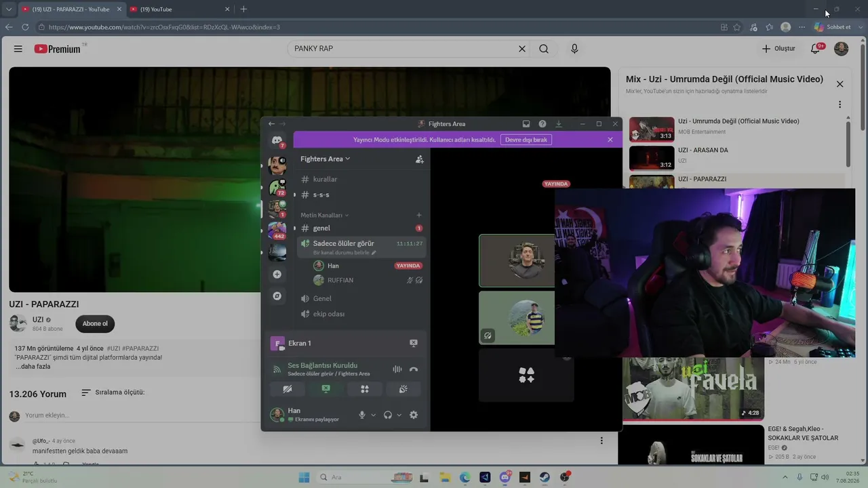Open action menu for @Ufo_- comment

coord(601,441)
